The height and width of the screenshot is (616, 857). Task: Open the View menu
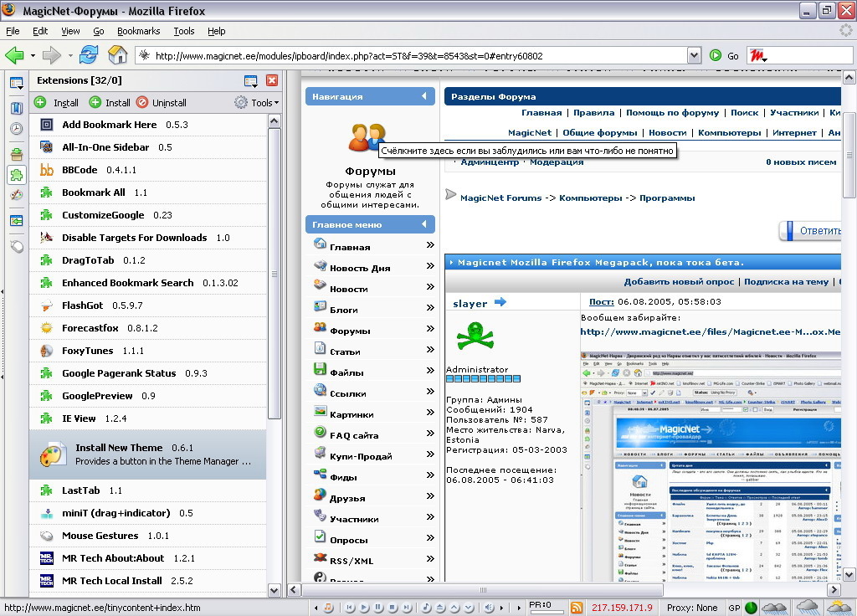(x=70, y=31)
